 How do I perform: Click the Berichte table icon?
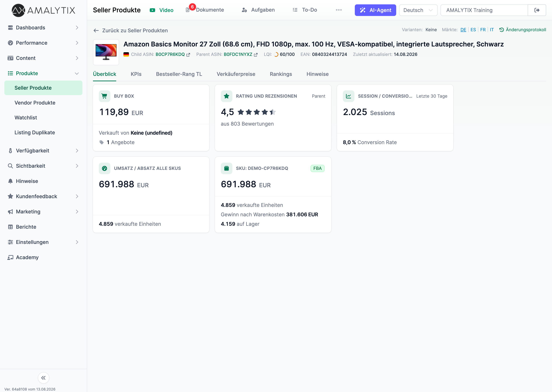pos(10,227)
